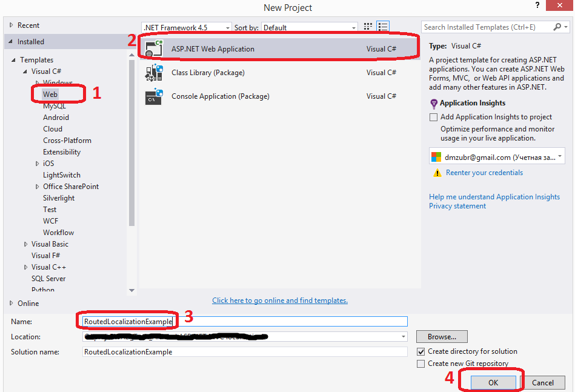Click the project Name input field

click(245, 322)
